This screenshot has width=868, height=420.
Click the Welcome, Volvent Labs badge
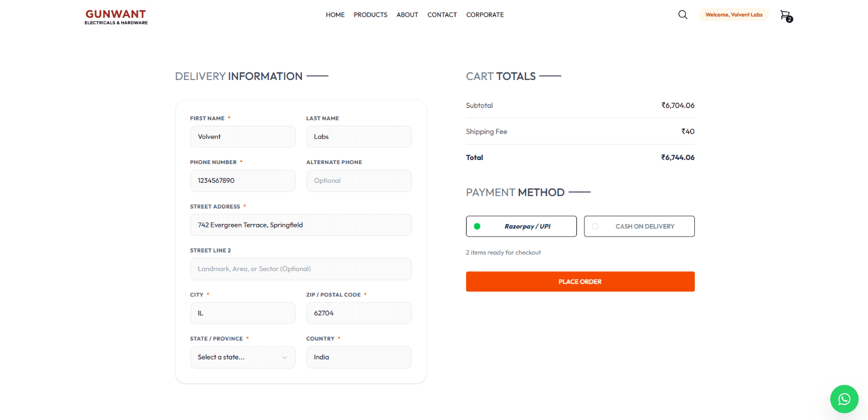pyautogui.click(x=734, y=15)
